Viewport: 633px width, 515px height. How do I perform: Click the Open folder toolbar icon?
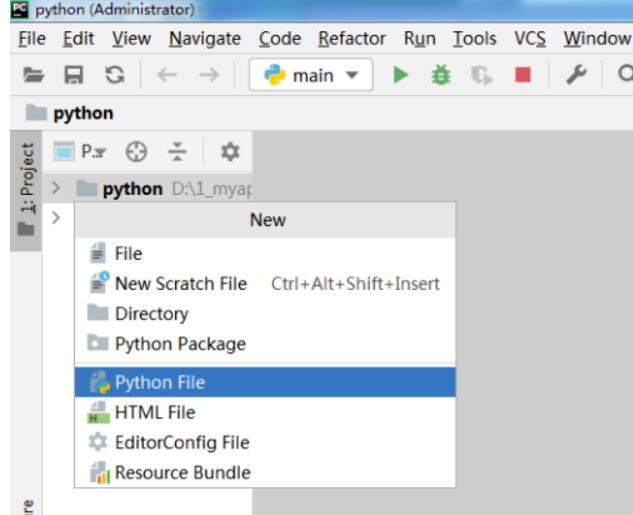pos(34,75)
